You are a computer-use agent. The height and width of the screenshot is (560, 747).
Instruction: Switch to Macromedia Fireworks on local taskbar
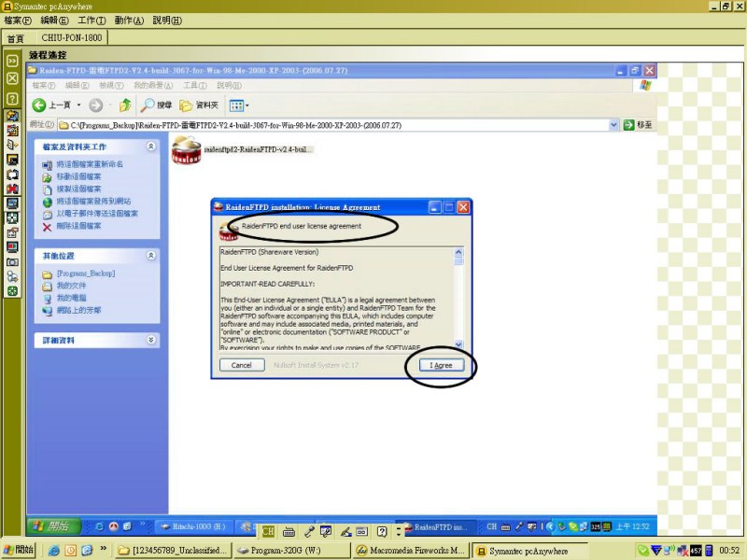(411, 551)
